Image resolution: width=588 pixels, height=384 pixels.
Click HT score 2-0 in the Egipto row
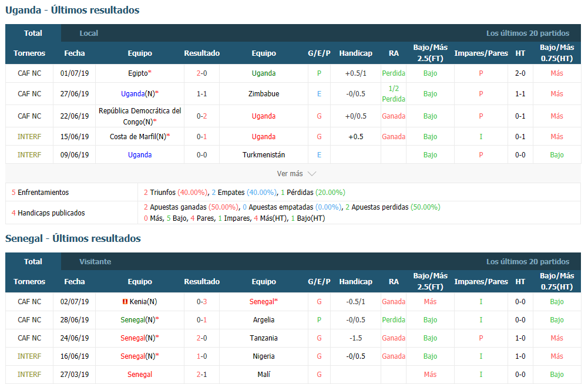click(x=520, y=73)
